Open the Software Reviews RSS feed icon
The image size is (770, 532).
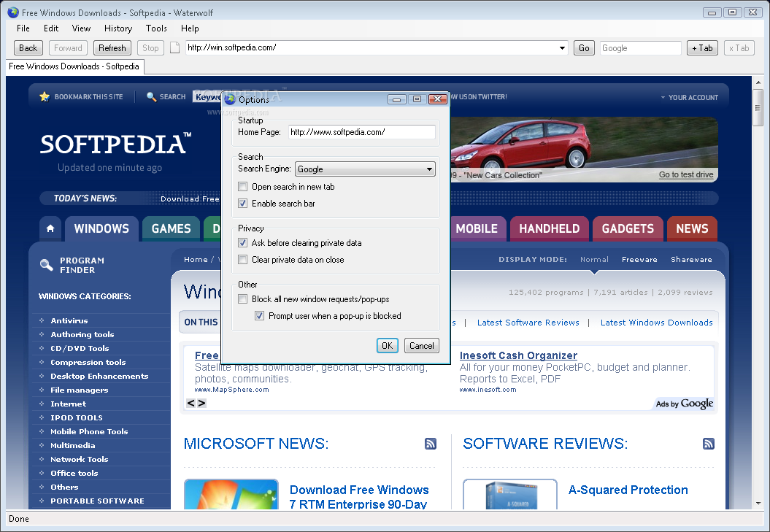coord(709,444)
